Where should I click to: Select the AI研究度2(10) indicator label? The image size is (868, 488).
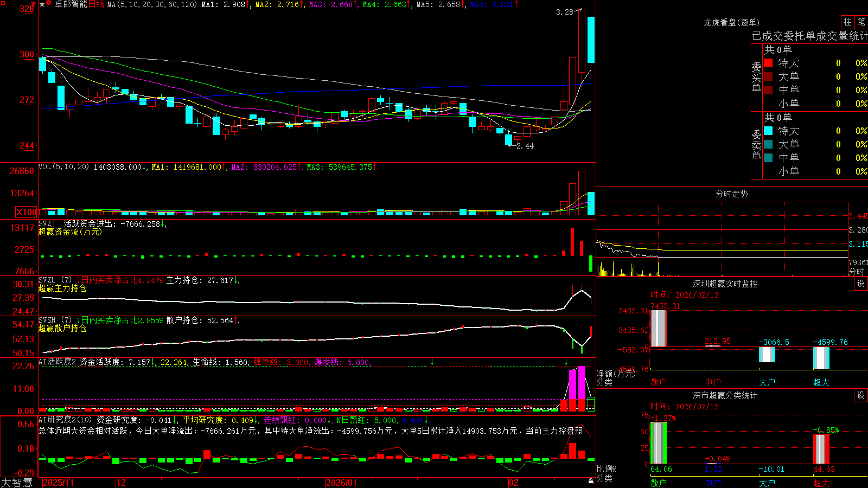coord(66,420)
